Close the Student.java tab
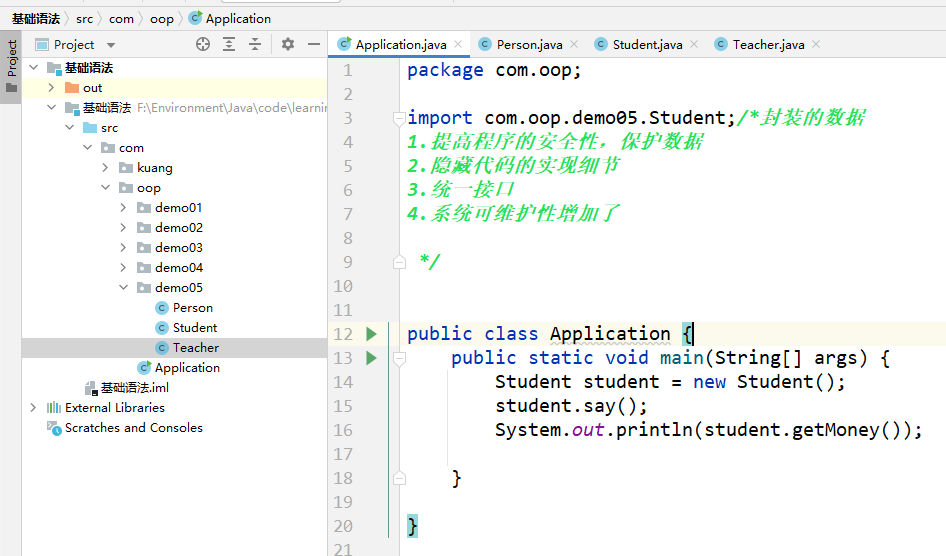The height and width of the screenshot is (556, 946). (x=694, y=44)
